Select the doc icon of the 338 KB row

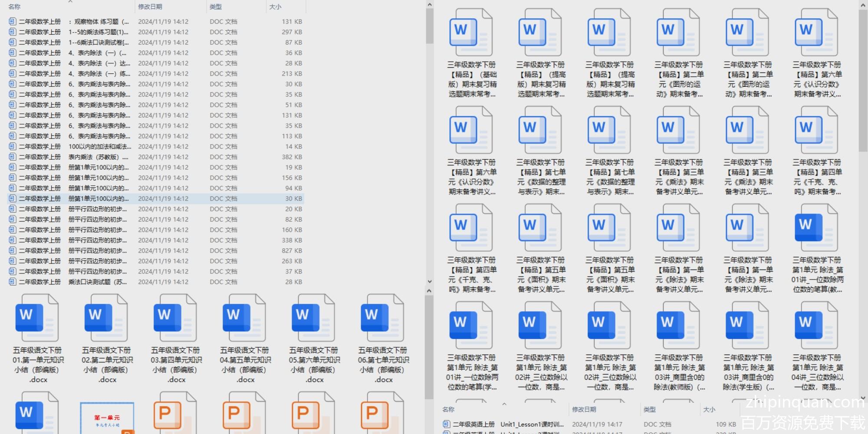point(12,240)
